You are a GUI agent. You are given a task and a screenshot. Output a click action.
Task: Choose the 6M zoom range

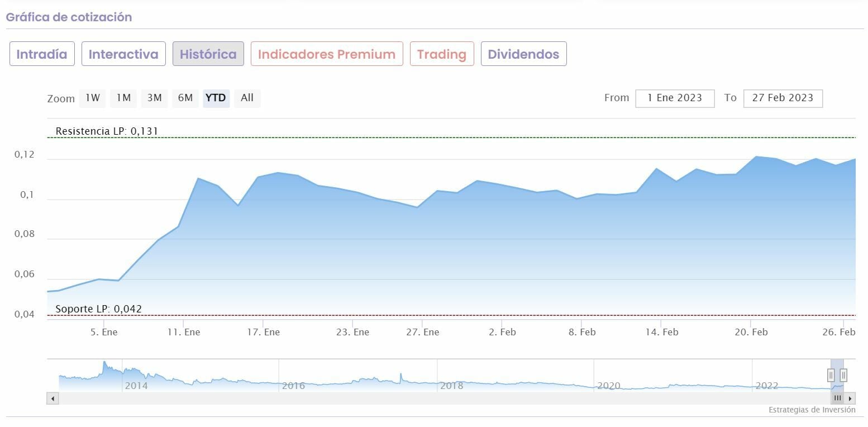[x=185, y=98]
